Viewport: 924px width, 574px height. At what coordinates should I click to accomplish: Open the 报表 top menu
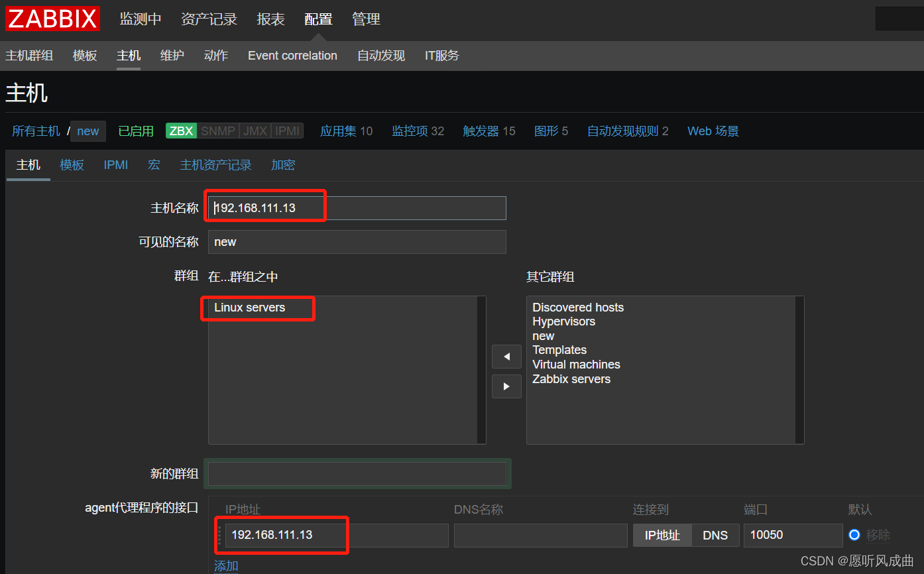click(270, 19)
